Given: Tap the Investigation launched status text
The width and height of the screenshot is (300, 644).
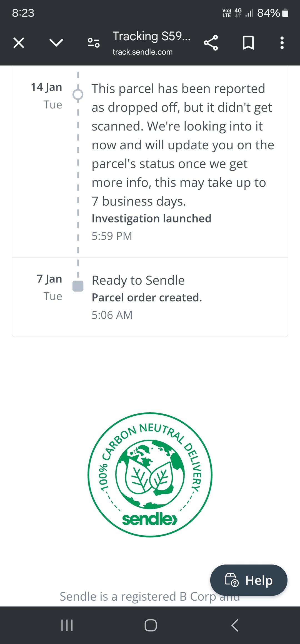Looking at the screenshot, I should point(151,219).
